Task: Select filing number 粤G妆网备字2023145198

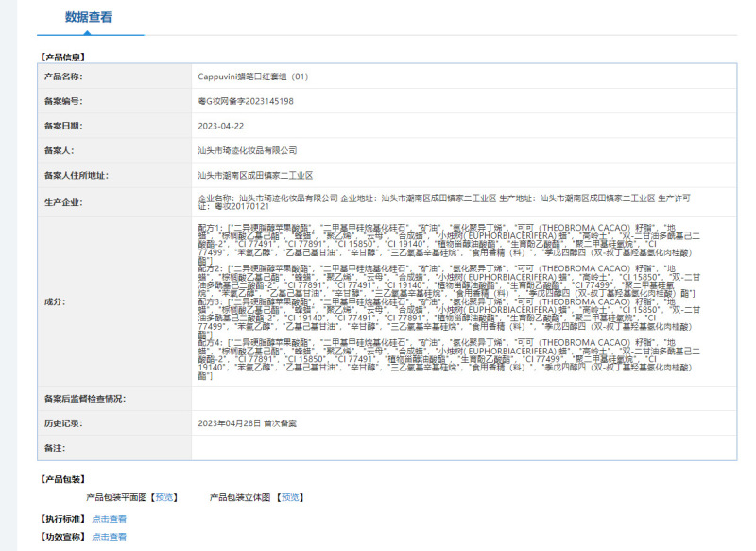Action: pos(246,101)
